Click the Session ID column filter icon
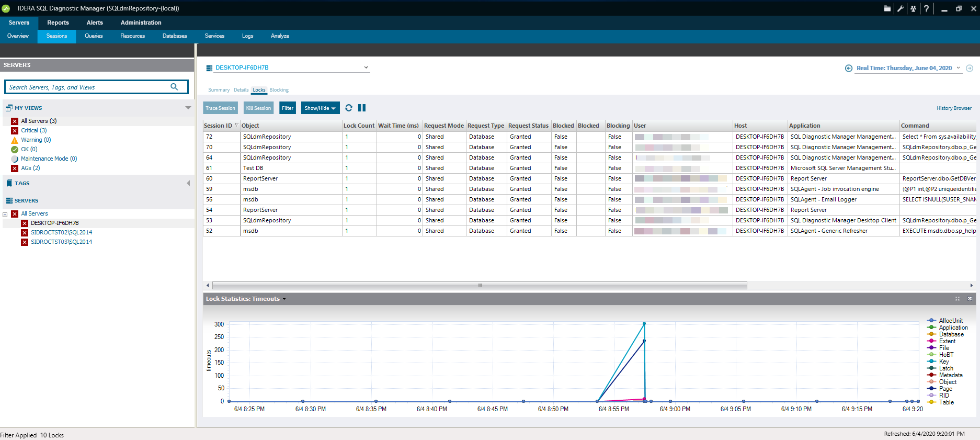The width and height of the screenshot is (980, 440). click(237, 125)
